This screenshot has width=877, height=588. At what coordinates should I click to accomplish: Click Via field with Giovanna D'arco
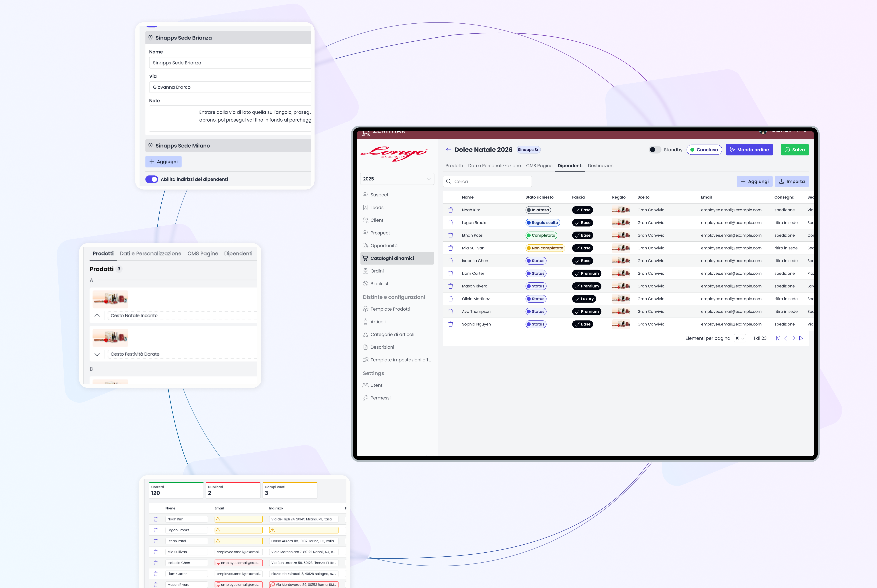click(230, 87)
